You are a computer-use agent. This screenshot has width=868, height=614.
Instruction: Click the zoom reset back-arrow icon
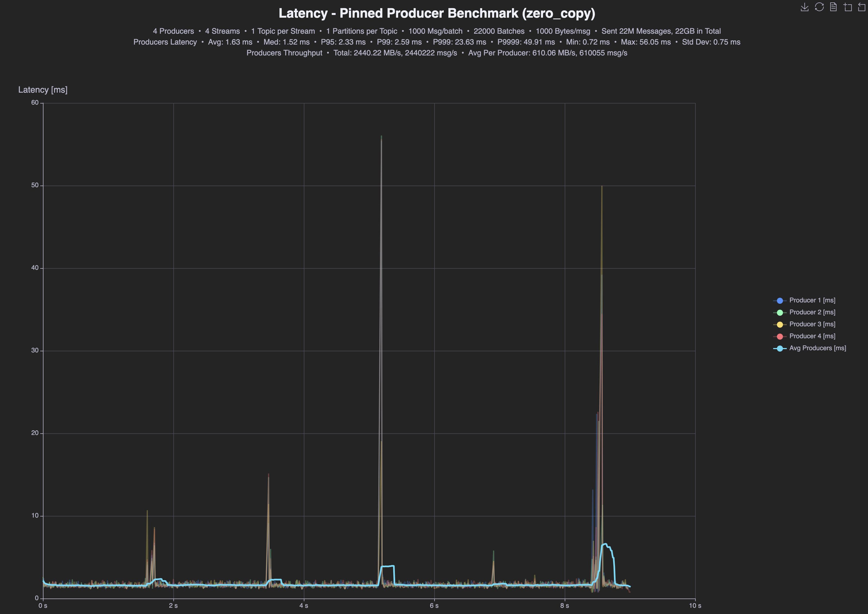(861, 7)
